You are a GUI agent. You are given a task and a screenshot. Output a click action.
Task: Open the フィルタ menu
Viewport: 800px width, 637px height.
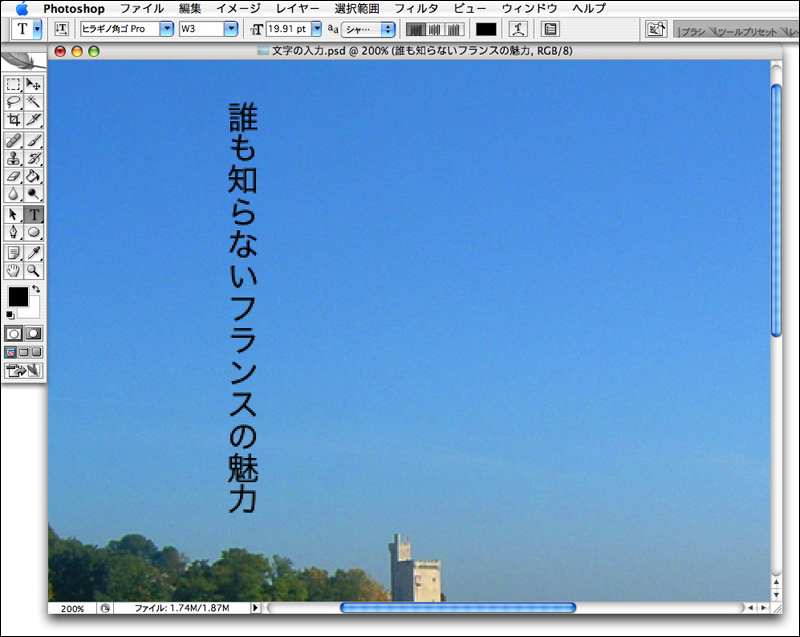(x=416, y=8)
